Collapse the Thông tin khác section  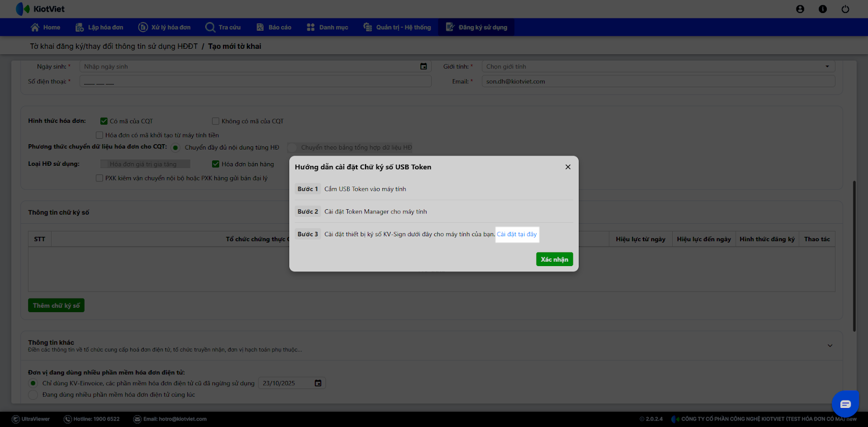point(829,346)
